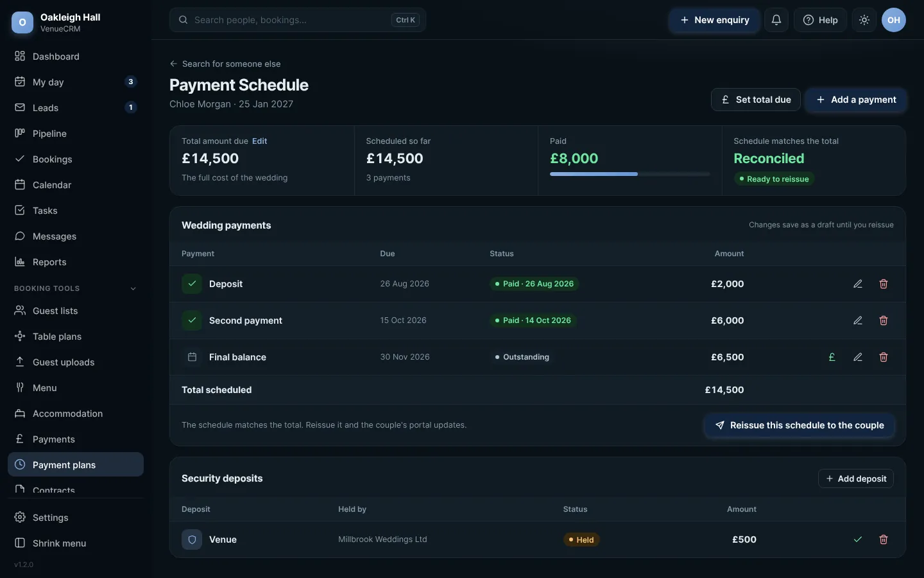Go to My day in the sidebar
This screenshot has width=924, height=578.
(76, 82)
